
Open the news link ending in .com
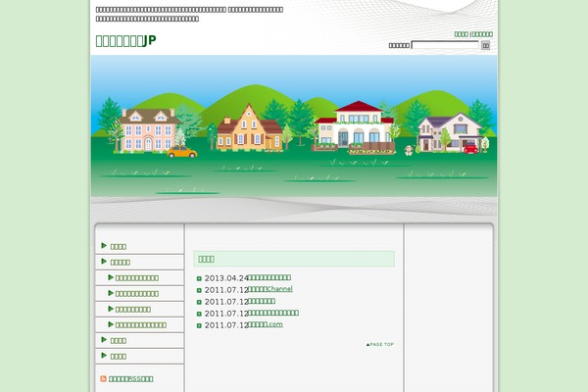click(266, 324)
